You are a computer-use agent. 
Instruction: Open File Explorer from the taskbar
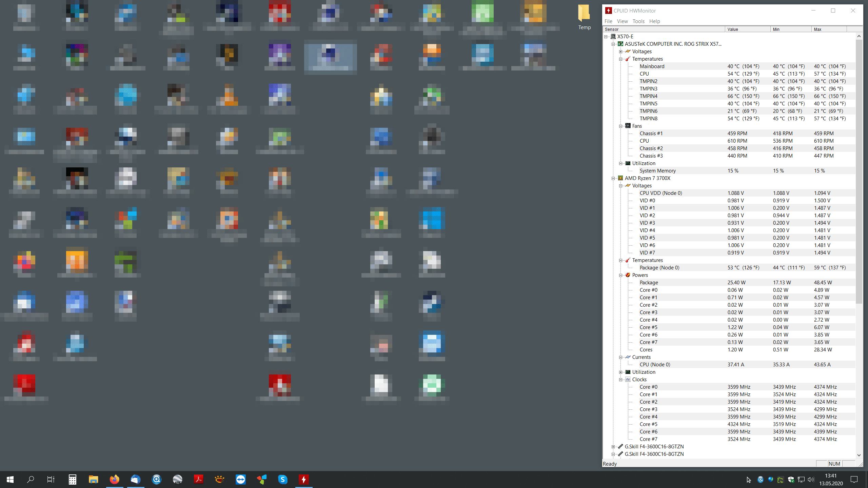pyautogui.click(x=93, y=479)
